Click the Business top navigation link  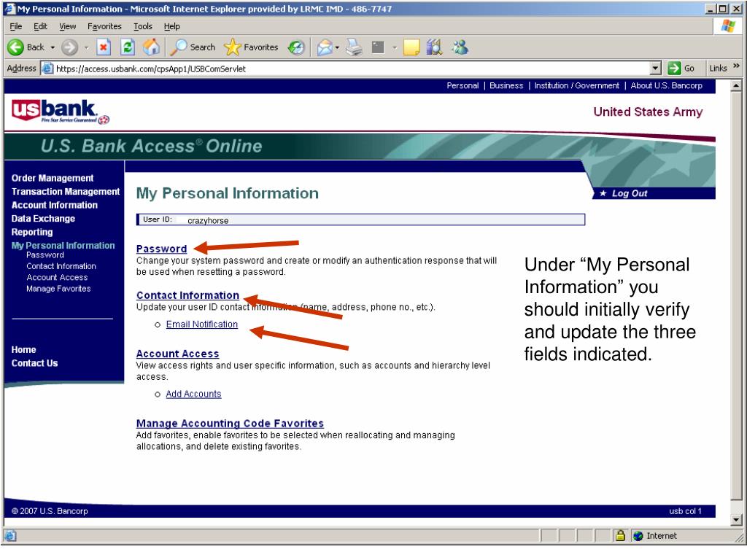[x=506, y=85]
